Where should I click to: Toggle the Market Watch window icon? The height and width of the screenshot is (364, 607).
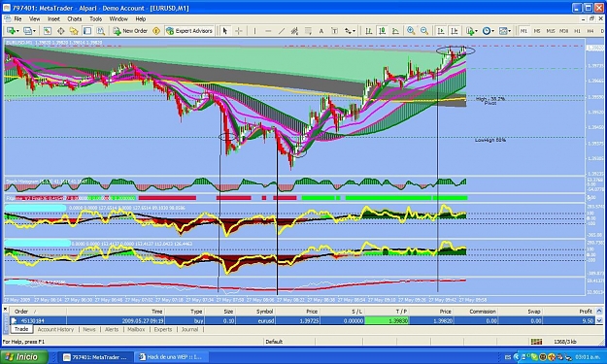48,31
